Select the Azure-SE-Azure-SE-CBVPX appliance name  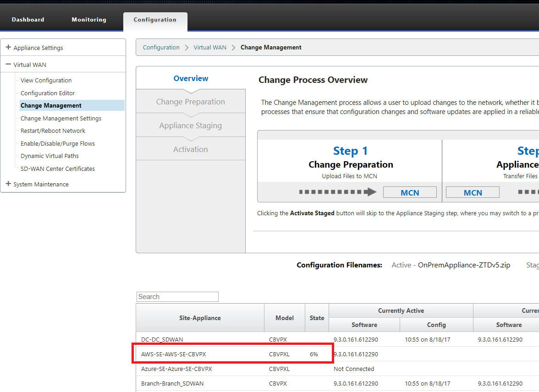click(176, 369)
